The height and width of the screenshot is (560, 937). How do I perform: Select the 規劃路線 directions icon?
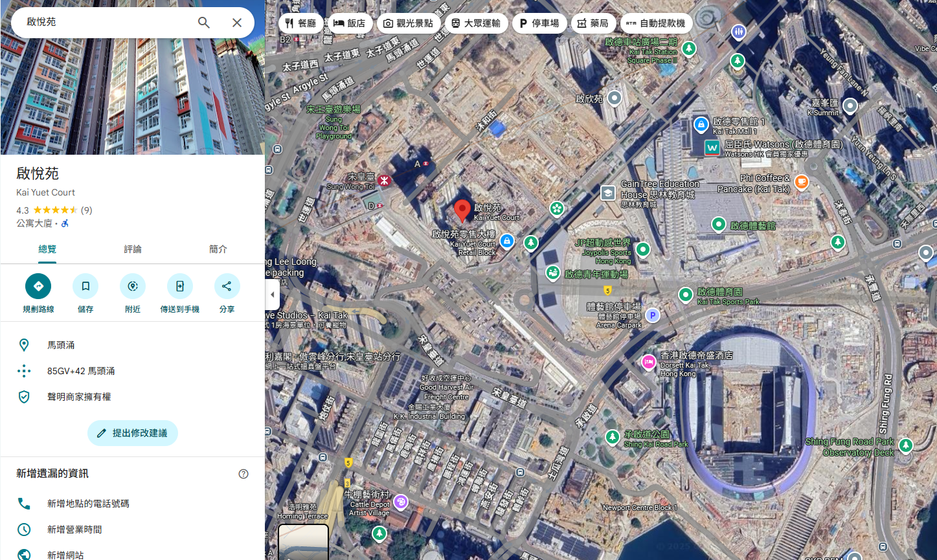pos(38,286)
